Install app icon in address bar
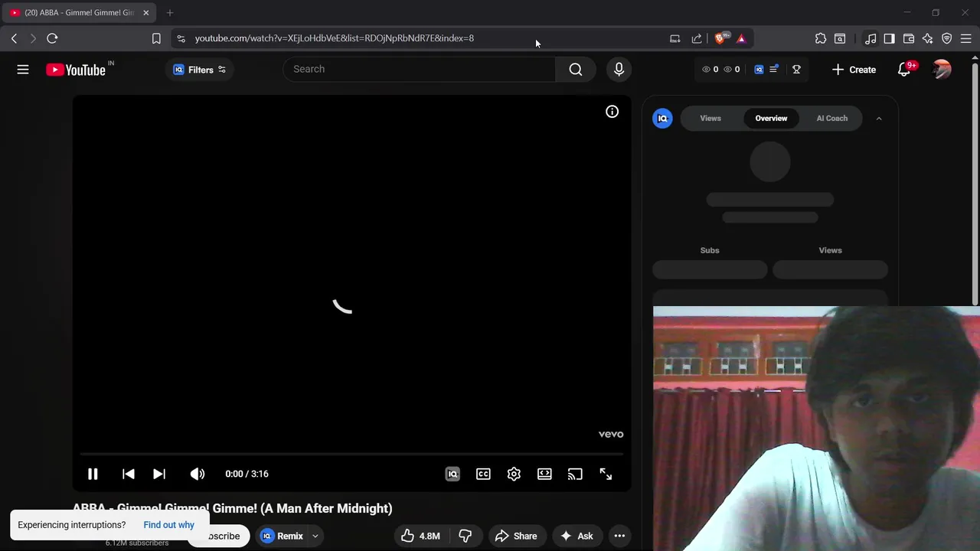This screenshot has width=980, height=551. tap(675, 38)
